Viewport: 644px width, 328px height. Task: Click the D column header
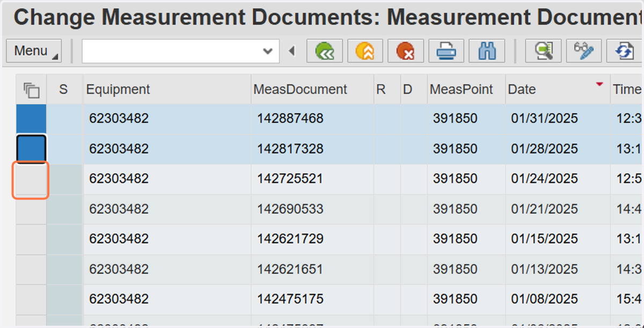click(x=414, y=90)
